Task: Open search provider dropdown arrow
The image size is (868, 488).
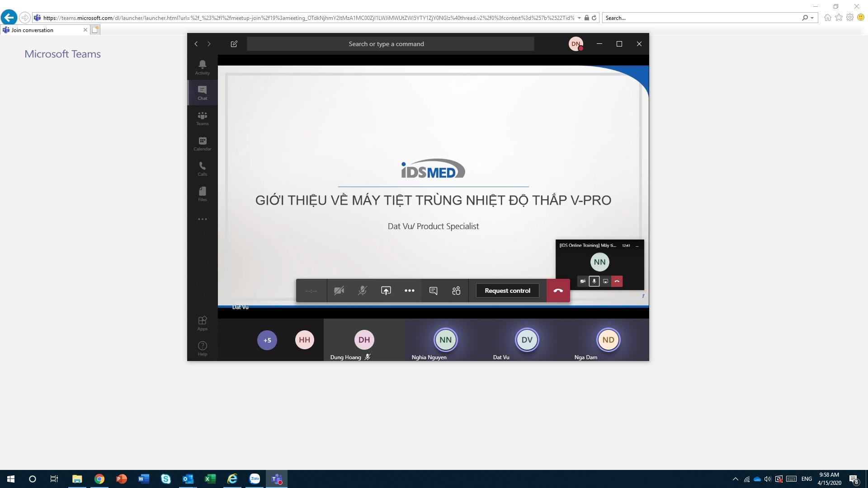Action: coord(812,18)
